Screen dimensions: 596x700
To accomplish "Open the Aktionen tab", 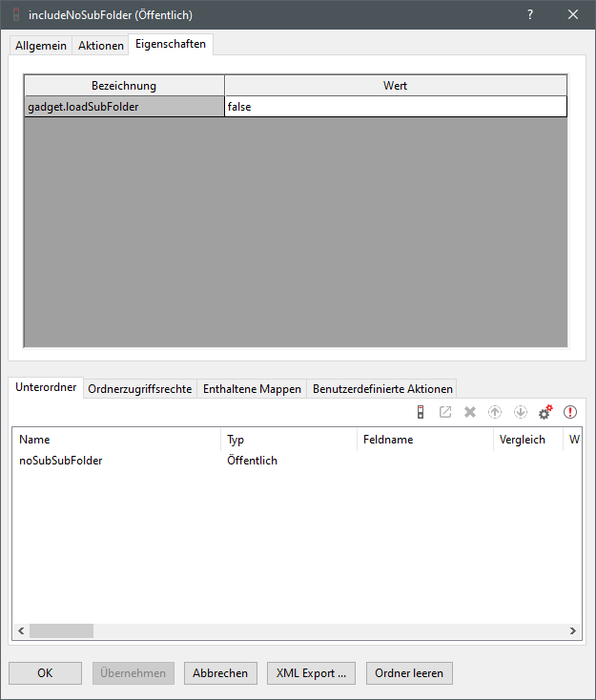I will (101, 46).
